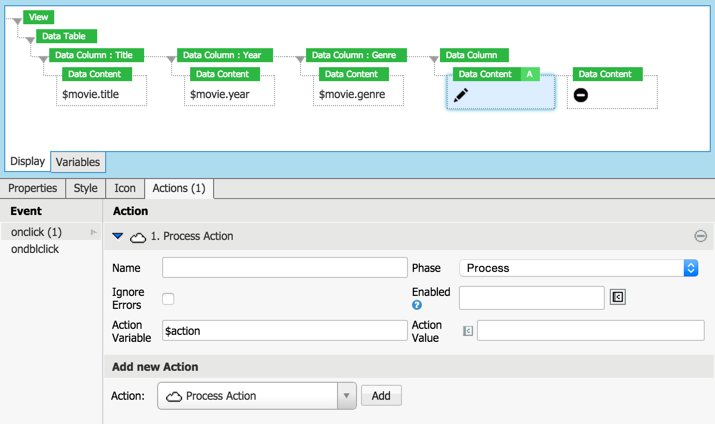Open the Properties tab
The height and width of the screenshot is (424, 715).
(32, 188)
